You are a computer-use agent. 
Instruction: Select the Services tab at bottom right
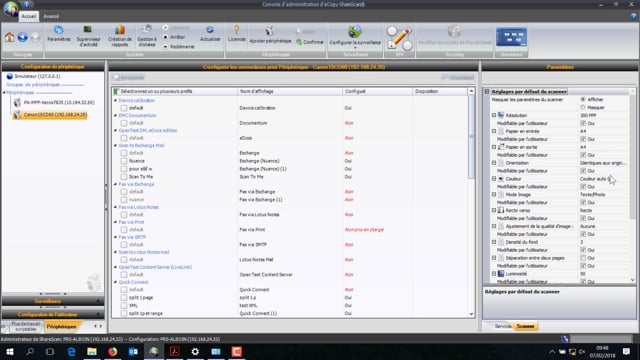(502, 326)
